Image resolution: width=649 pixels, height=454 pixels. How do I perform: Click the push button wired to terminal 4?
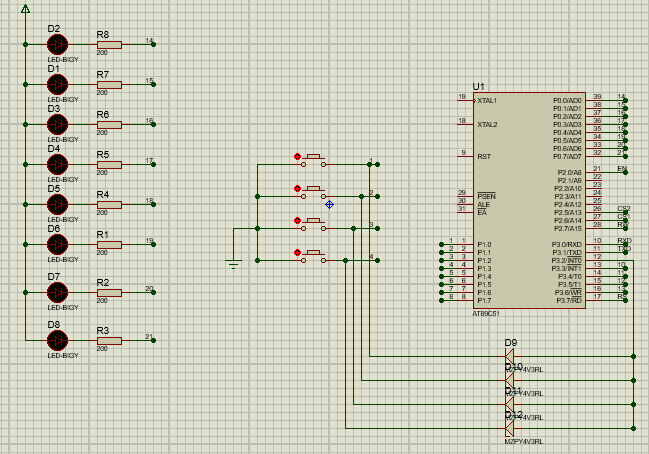pos(313,257)
